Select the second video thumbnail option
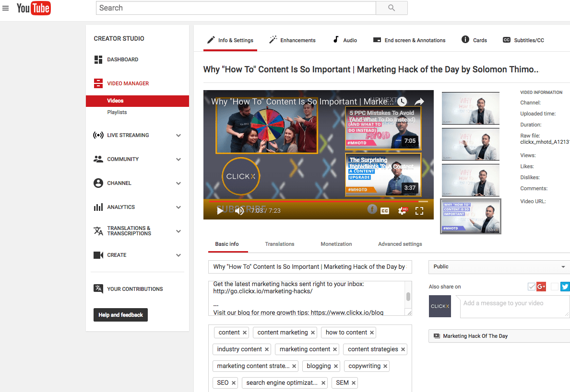The image size is (570, 392). coord(470,144)
